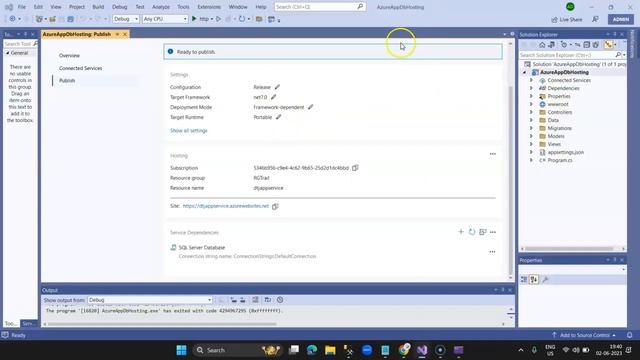This screenshot has width=640, height=360.
Task: Click the highlighted preview icon in Solution Explorer
Action: pyautogui.click(x=609, y=44)
